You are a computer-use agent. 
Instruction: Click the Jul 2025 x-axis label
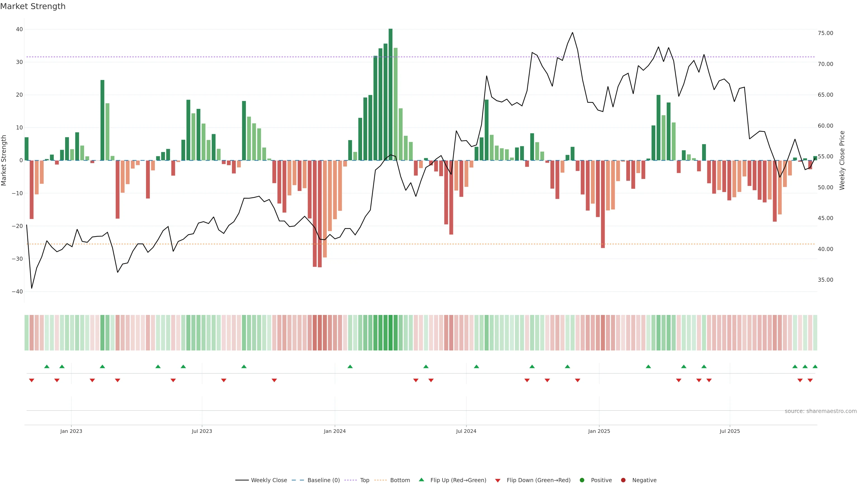point(729,431)
